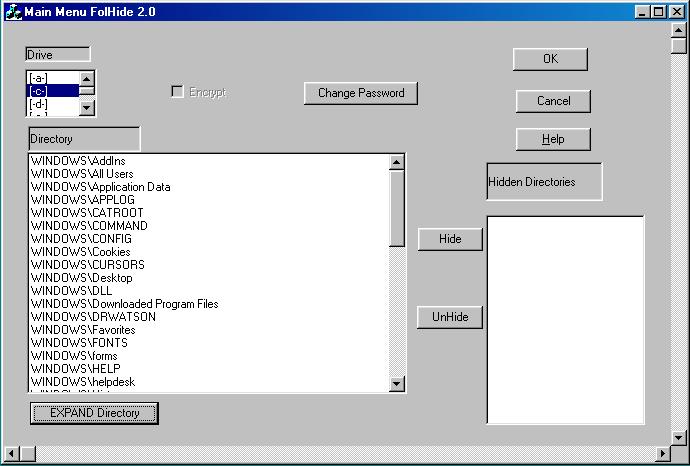Confirm with the OK button
Screen dimensions: 690x466
click(x=550, y=59)
